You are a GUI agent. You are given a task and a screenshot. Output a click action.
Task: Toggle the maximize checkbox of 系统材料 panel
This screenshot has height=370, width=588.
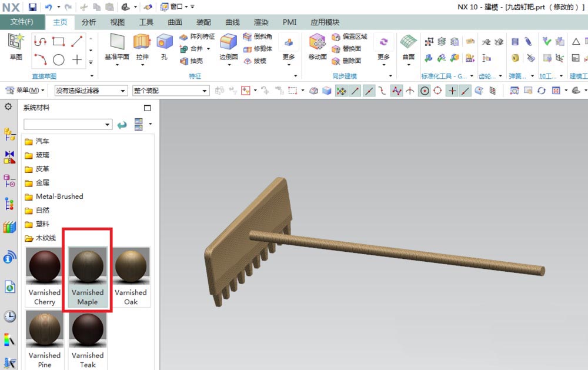[147, 108]
